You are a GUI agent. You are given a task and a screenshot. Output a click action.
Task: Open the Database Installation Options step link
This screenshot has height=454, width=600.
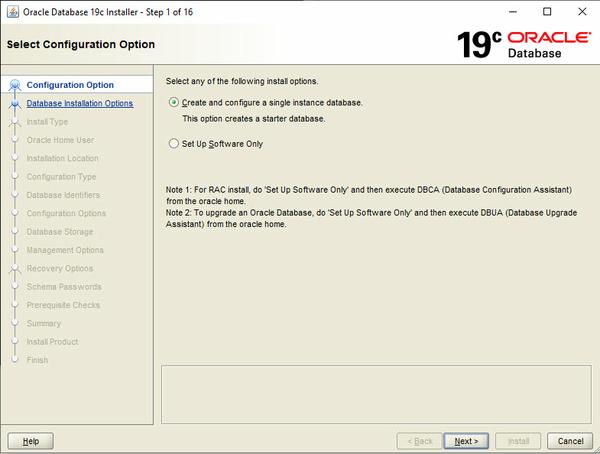79,103
